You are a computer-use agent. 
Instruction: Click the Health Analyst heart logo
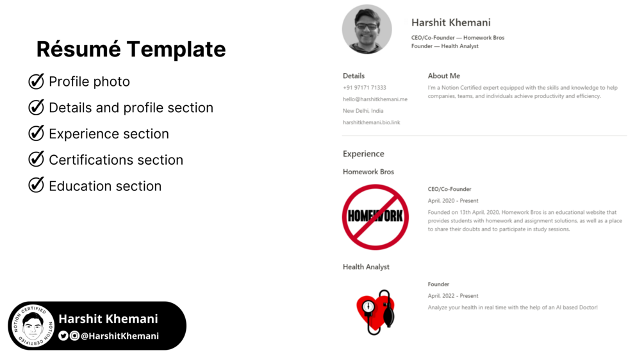click(376, 312)
